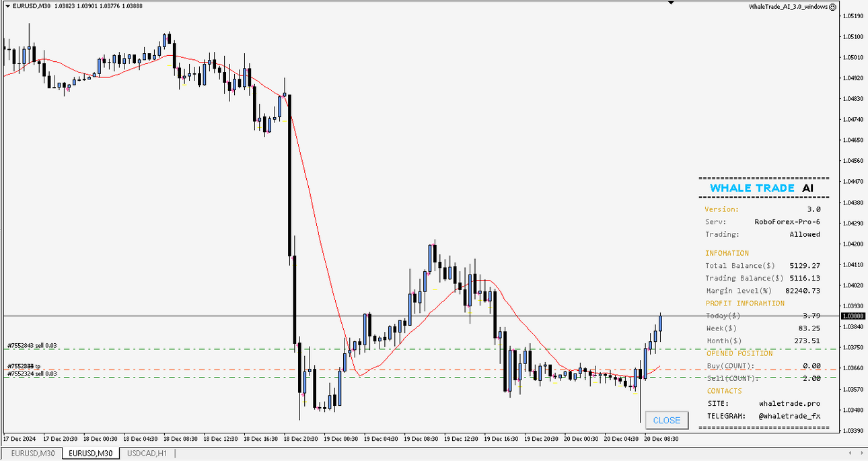Click the Month profit value 273.51
868x461 pixels.
[x=807, y=341]
